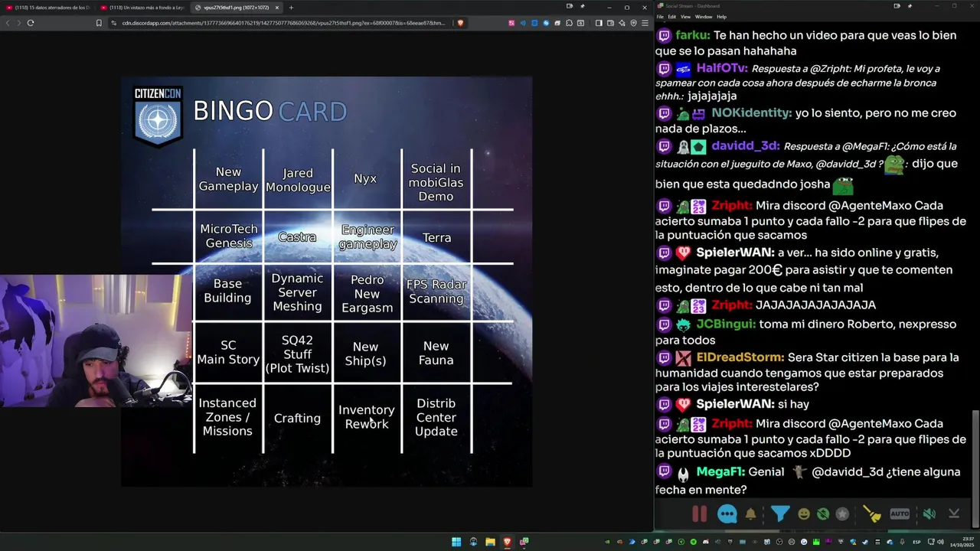980x551 pixels.
Task: Open the Edit menu in Social Stream
Action: click(x=671, y=17)
